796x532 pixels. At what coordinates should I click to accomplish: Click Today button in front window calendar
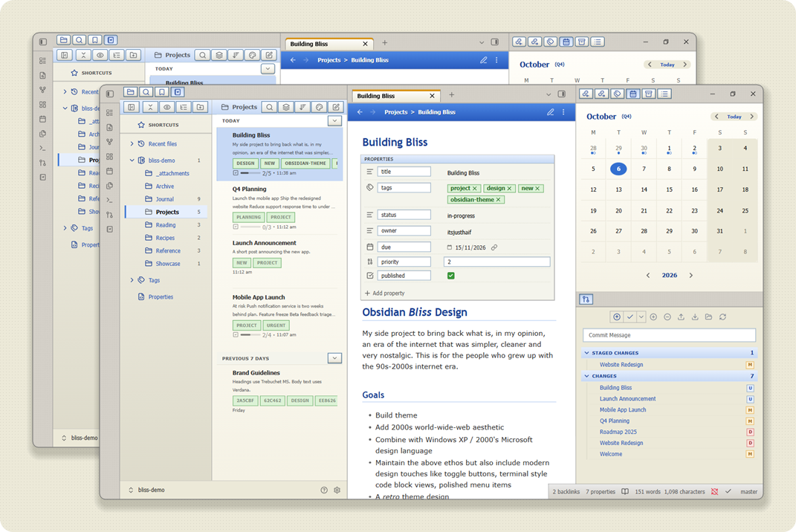point(734,117)
